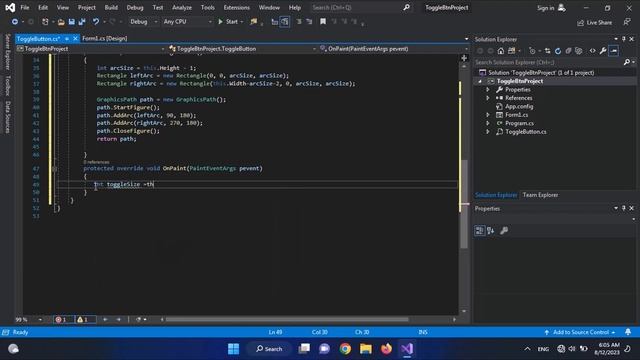Click Search button on Windows taskbar
Image resolution: width=640 pixels, height=360 pixels.
[x=269, y=349]
